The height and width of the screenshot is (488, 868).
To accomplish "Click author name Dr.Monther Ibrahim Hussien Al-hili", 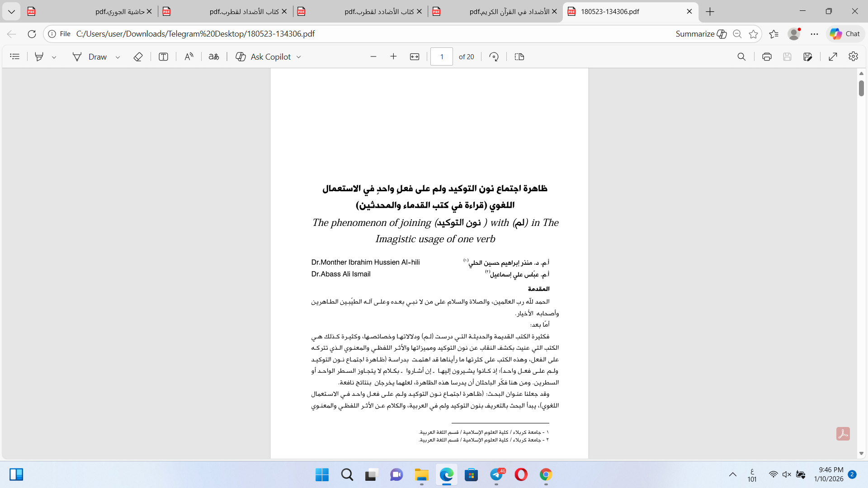I will point(365,262).
